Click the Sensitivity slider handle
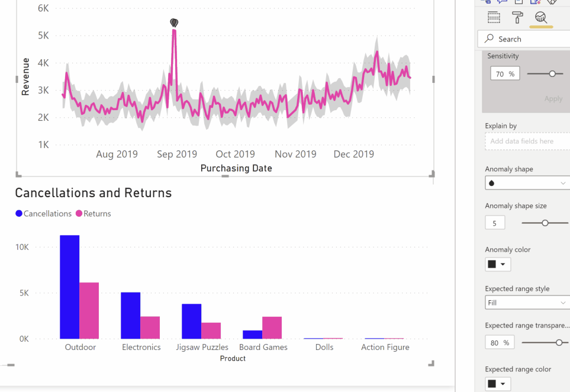This screenshot has height=392, width=570. click(x=552, y=74)
